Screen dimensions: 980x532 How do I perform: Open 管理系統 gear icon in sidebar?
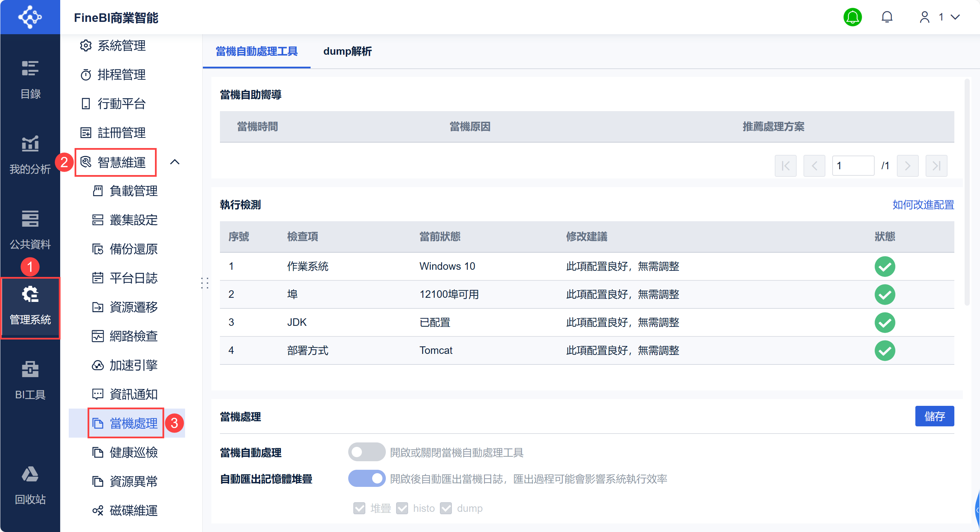[30, 294]
